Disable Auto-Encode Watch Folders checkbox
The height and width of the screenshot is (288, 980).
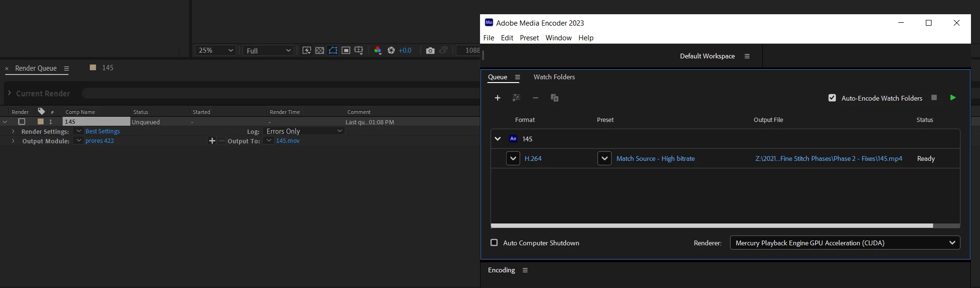click(832, 98)
